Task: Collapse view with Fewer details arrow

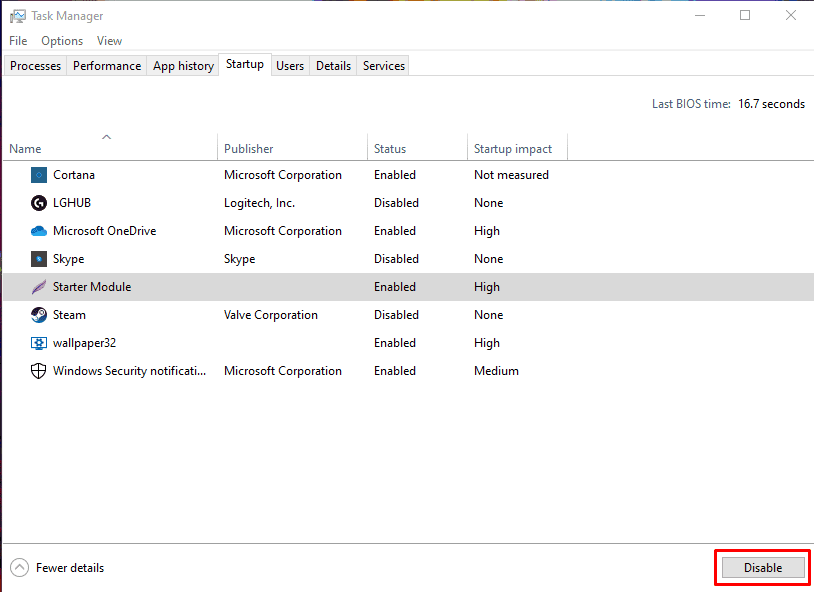Action: point(19,568)
